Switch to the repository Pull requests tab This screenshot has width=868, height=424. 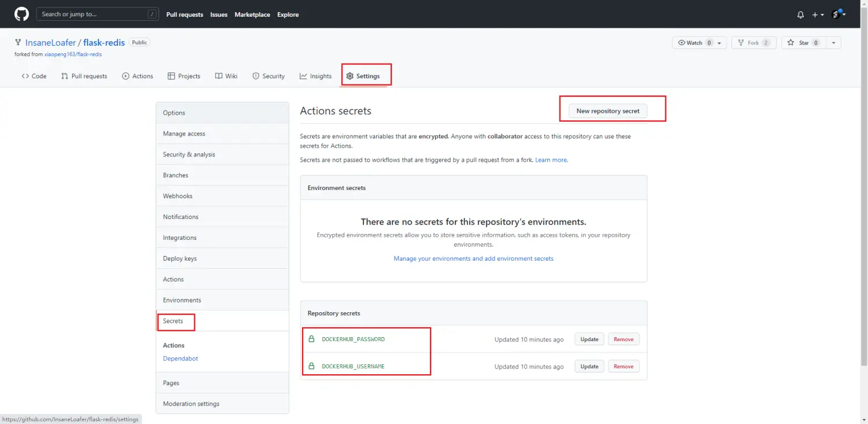coord(84,76)
